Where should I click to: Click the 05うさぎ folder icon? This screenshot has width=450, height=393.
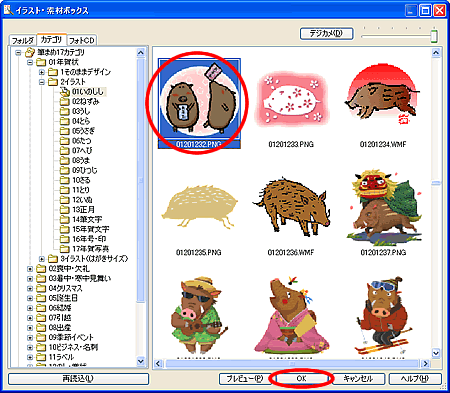coord(65,131)
